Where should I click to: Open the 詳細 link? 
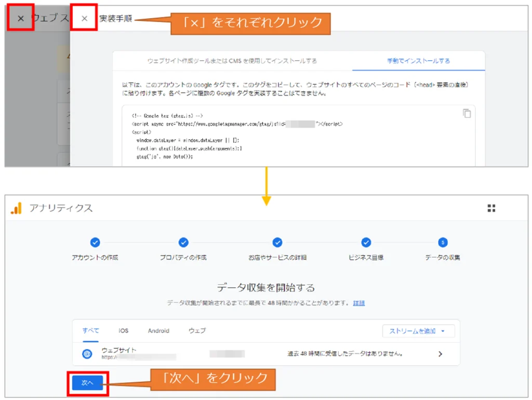pos(358,303)
